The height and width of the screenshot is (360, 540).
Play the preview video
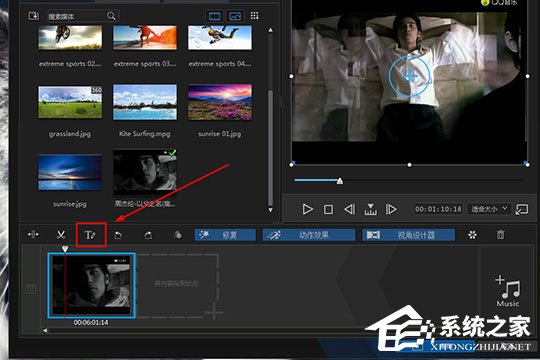[307, 209]
